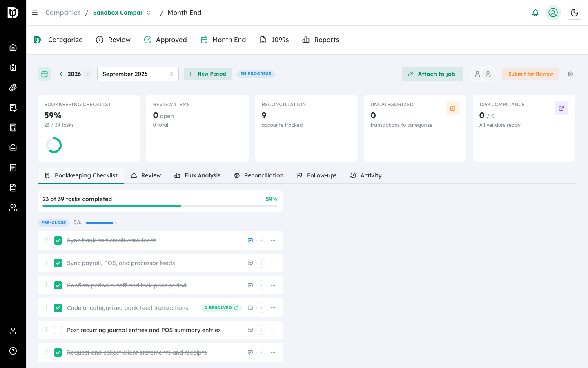The height and width of the screenshot is (368, 588).
Task: Click the In Progress status badge
Action: 256,74
